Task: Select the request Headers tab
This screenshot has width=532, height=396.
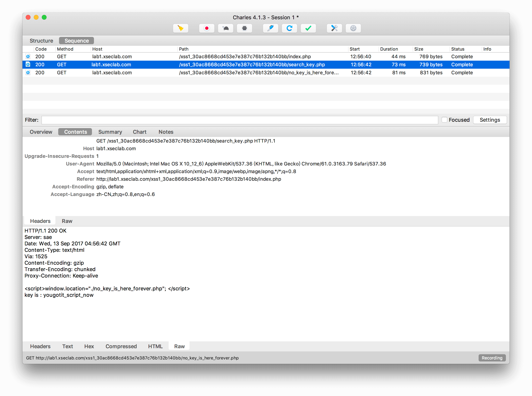Action: point(40,221)
